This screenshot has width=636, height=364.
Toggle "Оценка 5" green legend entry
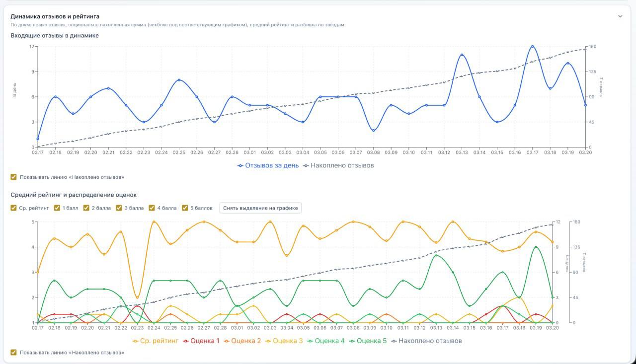[369, 341]
